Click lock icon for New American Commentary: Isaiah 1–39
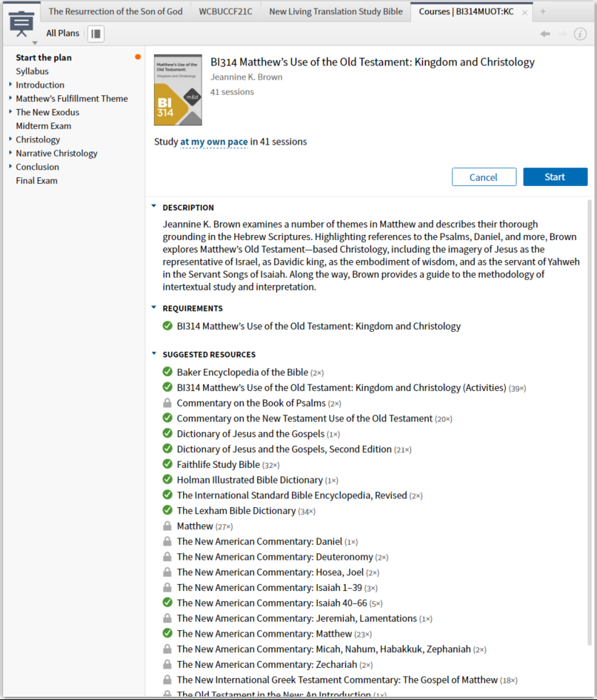 (x=167, y=587)
